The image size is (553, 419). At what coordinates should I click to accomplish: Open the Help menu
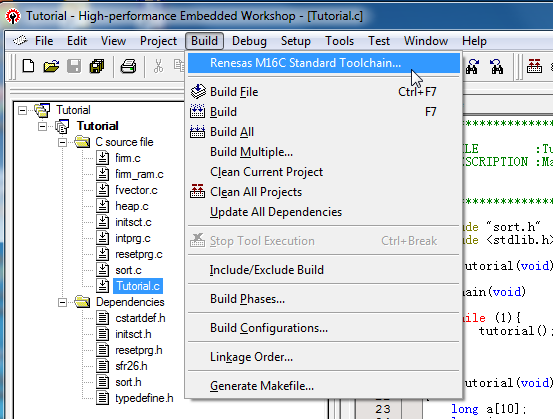[474, 41]
